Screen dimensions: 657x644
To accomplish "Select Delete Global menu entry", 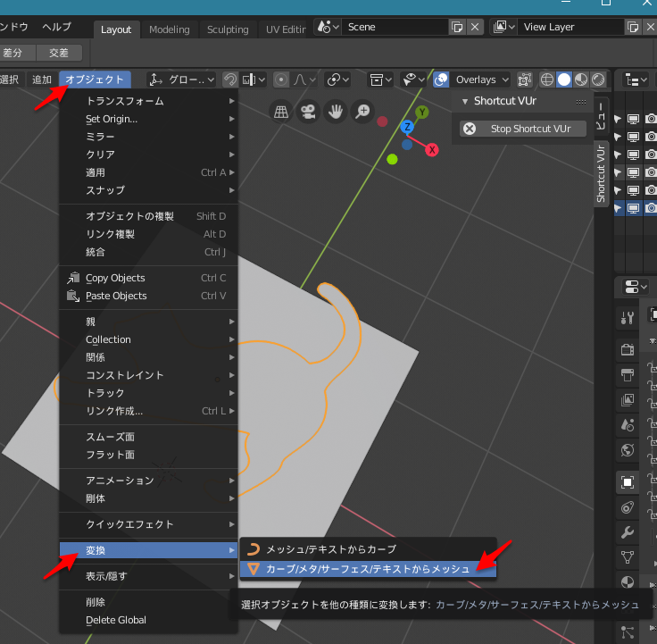I will pyautogui.click(x=148, y=620).
